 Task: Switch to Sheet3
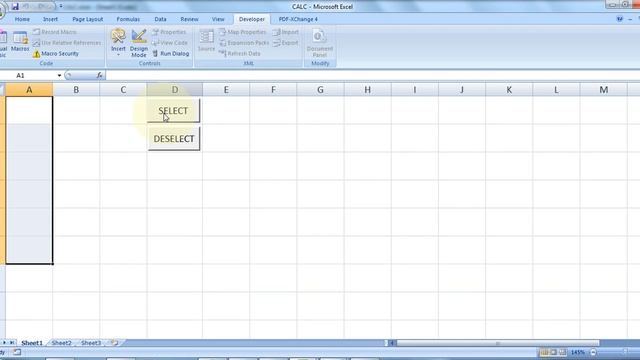point(91,343)
